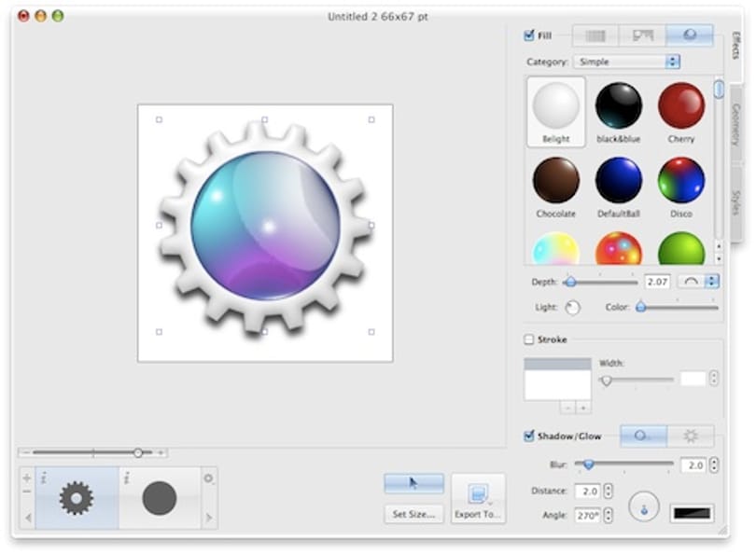Click the shadow angle dial
The height and width of the screenshot is (554, 756).
point(644,506)
